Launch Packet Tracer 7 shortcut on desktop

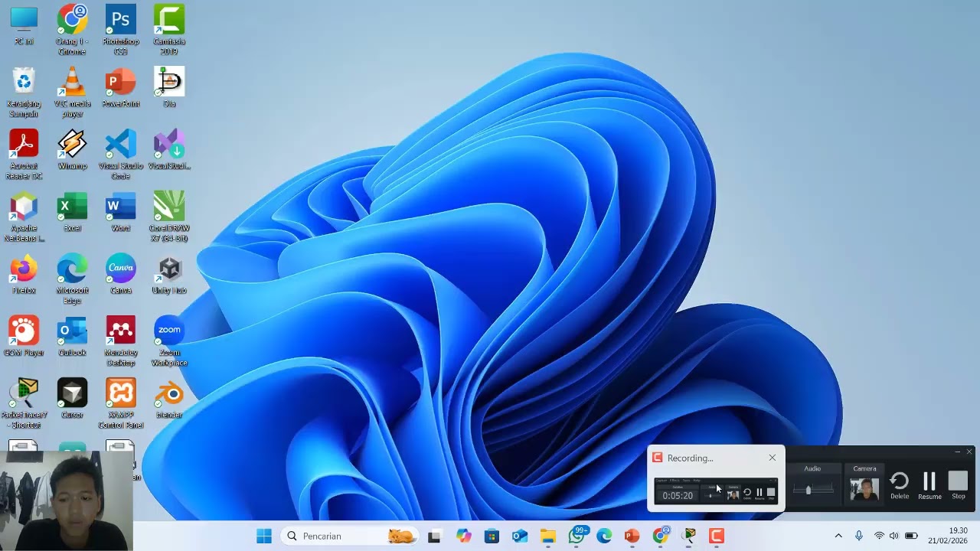(24, 404)
